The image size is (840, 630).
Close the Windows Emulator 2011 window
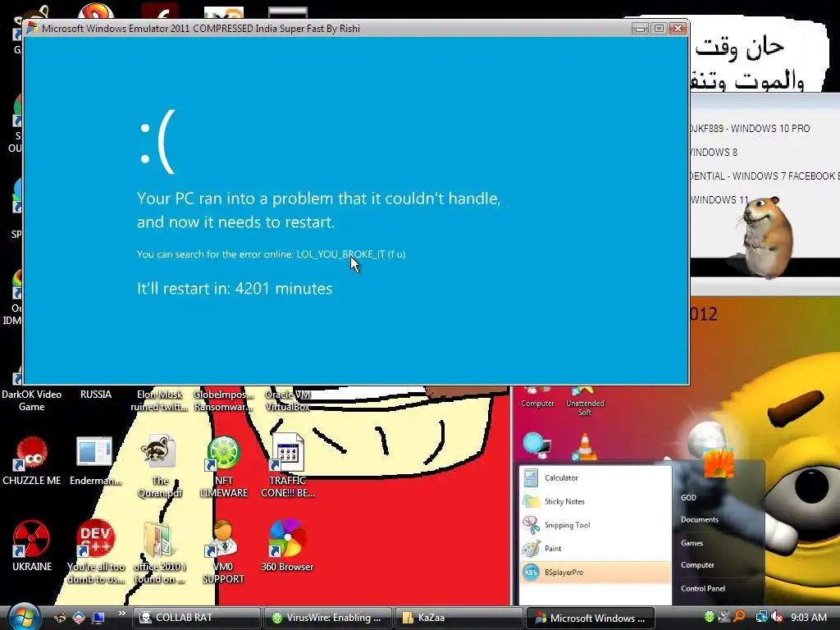(x=678, y=29)
